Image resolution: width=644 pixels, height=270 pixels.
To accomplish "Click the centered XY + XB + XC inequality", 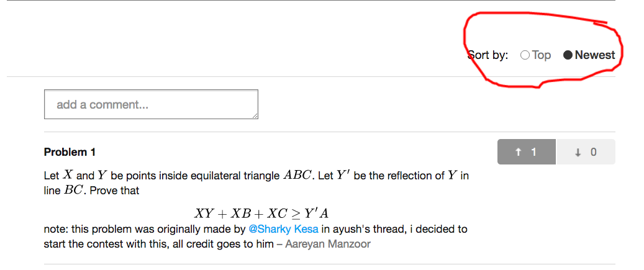I will pos(261,214).
